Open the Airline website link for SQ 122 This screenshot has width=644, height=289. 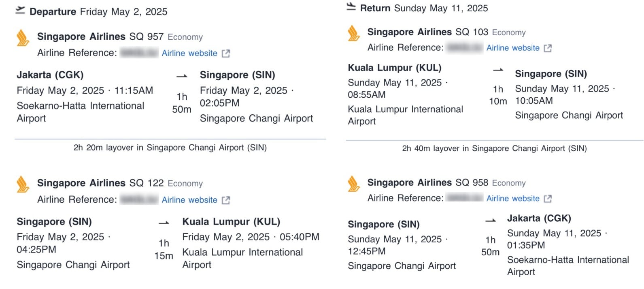click(189, 200)
